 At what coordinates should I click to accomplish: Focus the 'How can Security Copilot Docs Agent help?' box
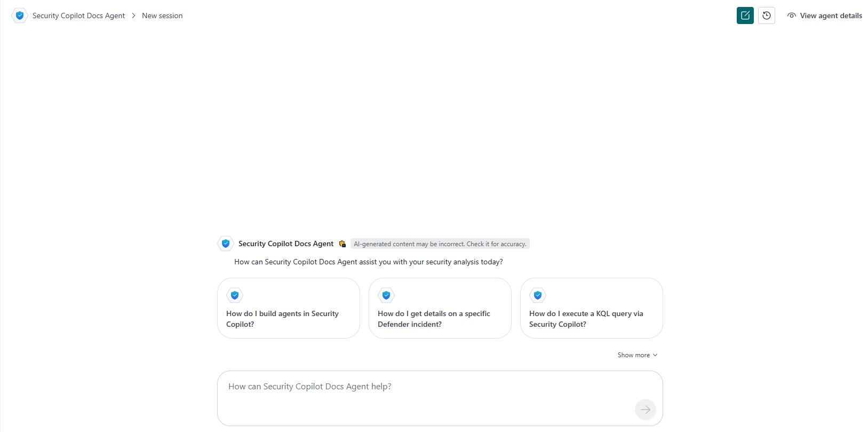click(440, 398)
